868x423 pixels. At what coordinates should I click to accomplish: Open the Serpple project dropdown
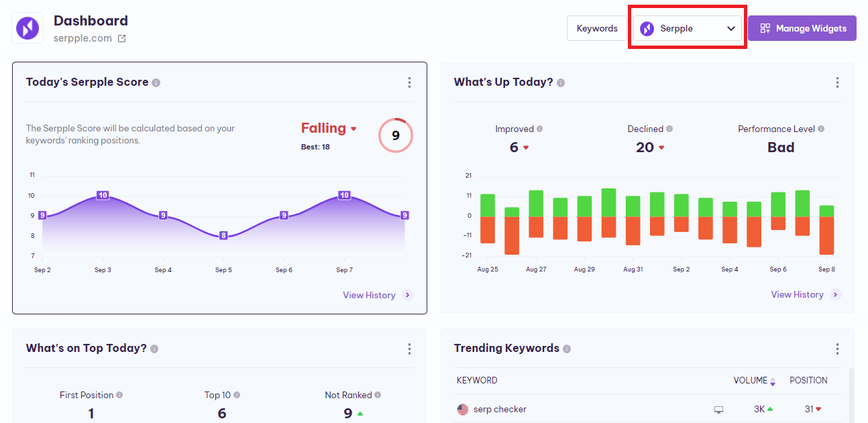tap(688, 28)
